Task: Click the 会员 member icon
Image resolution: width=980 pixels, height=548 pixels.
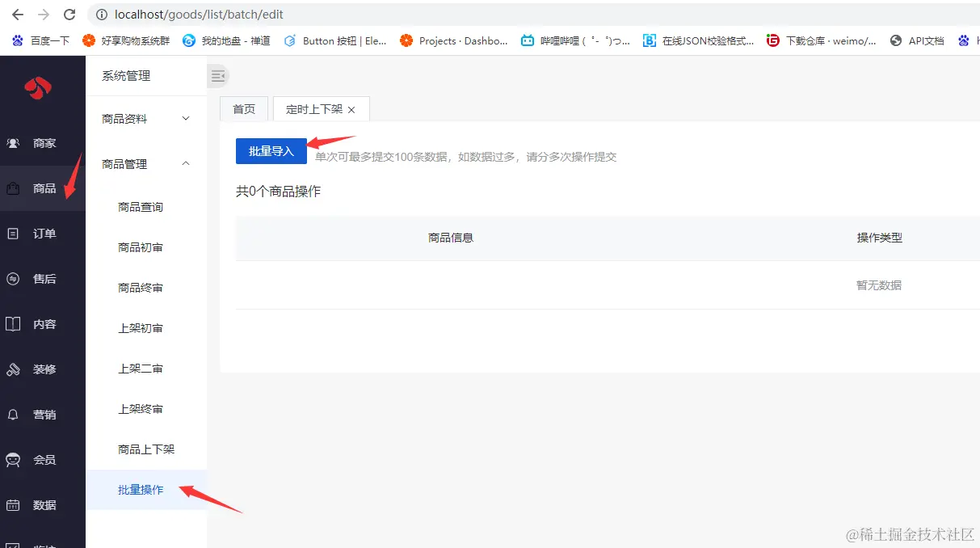Action: [13, 460]
